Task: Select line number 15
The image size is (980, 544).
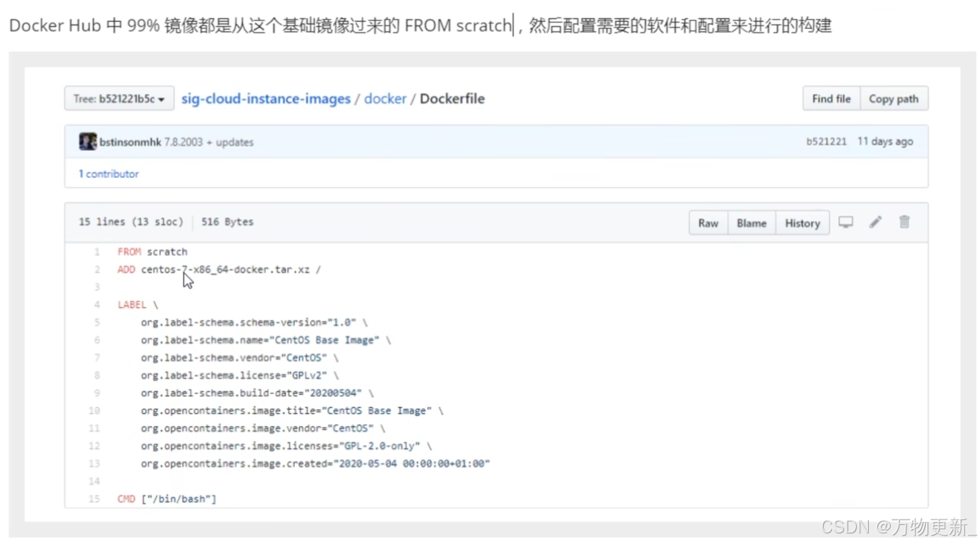Action: click(x=94, y=499)
